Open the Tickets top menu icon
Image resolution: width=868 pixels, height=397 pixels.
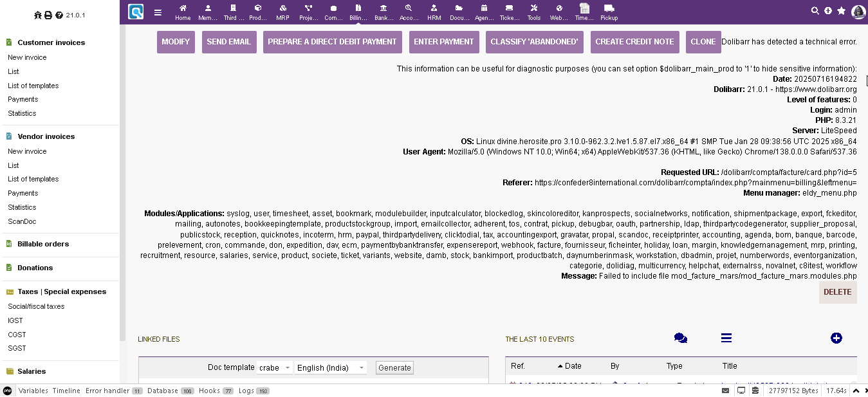click(x=510, y=8)
